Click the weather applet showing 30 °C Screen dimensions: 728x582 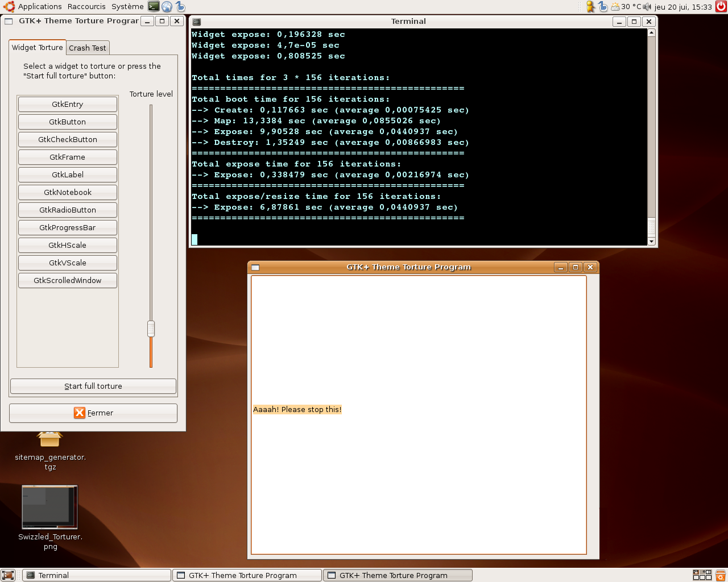(x=626, y=7)
